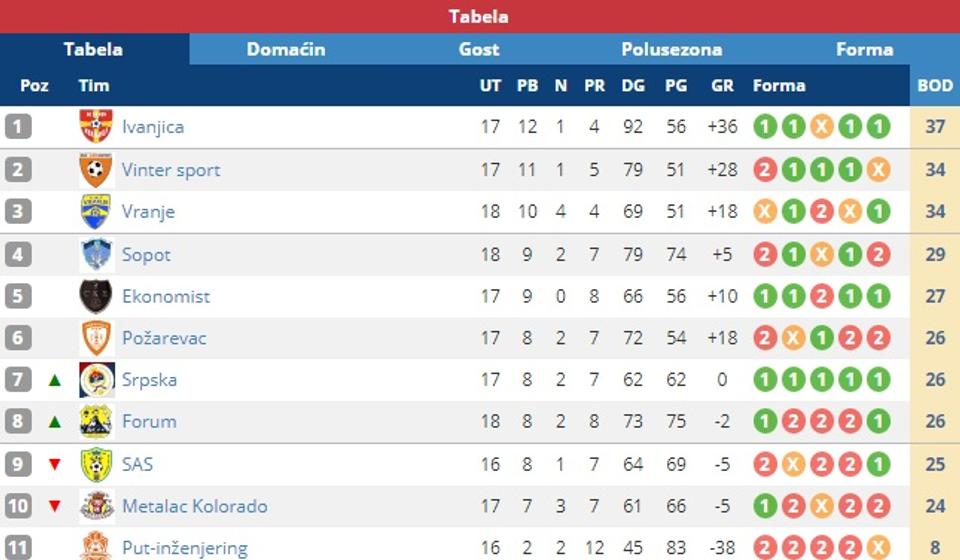The width and height of the screenshot is (960, 560).
Task: Open the Ivanjica team link
Action: [153, 127]
